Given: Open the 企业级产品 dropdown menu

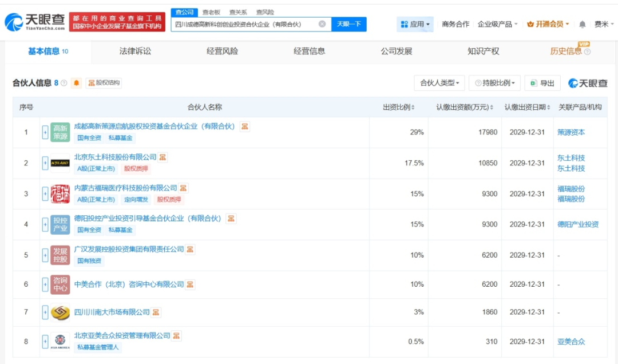Looking at the screenshot, I should point(497,25).
